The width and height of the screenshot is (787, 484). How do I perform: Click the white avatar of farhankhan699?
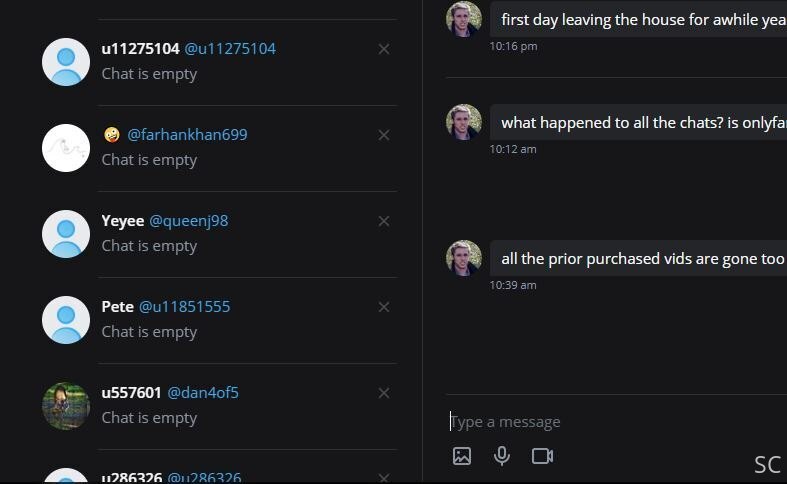coord(66,148)
